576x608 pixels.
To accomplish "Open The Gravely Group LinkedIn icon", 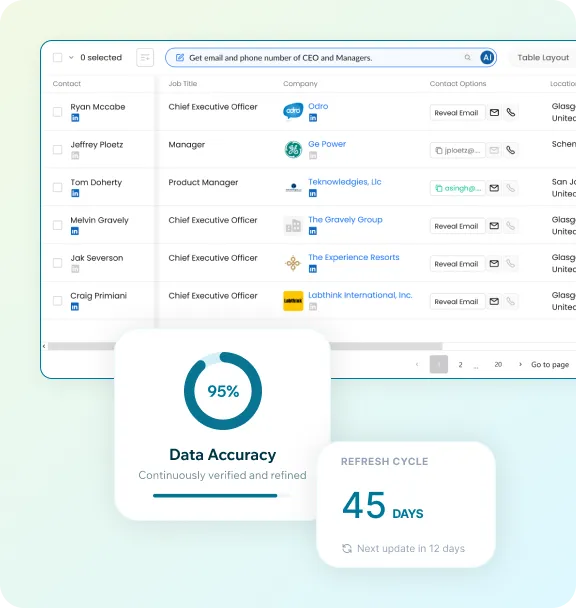I will pyautogui.click(x=313, y=231).
